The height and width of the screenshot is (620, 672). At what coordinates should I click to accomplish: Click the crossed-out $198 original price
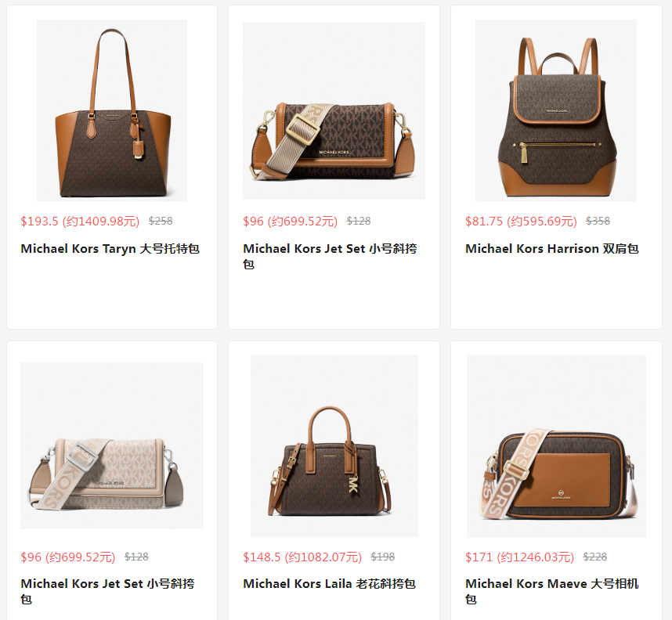[383, 557]
